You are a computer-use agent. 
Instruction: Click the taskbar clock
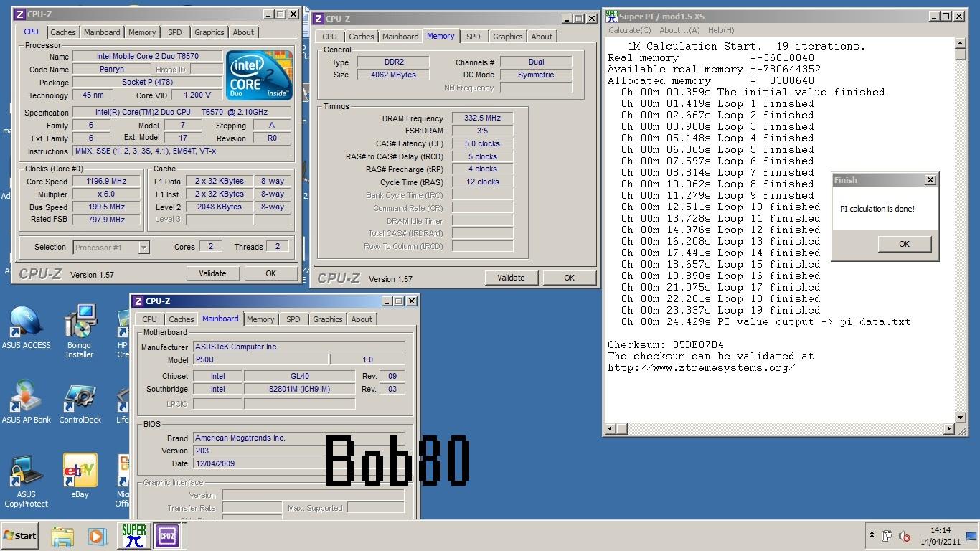pyautogui.click(x=941, y=536)
